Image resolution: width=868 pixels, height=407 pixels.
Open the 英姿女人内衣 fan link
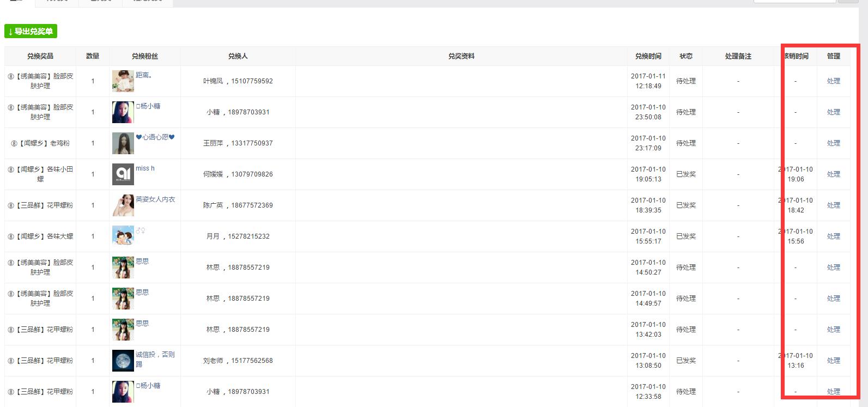pos(155,199)
